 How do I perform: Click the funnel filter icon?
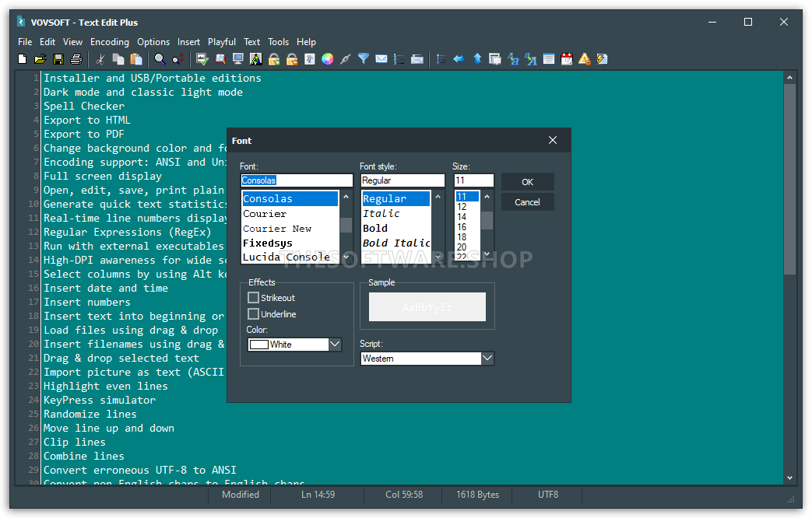coord(364,59)
